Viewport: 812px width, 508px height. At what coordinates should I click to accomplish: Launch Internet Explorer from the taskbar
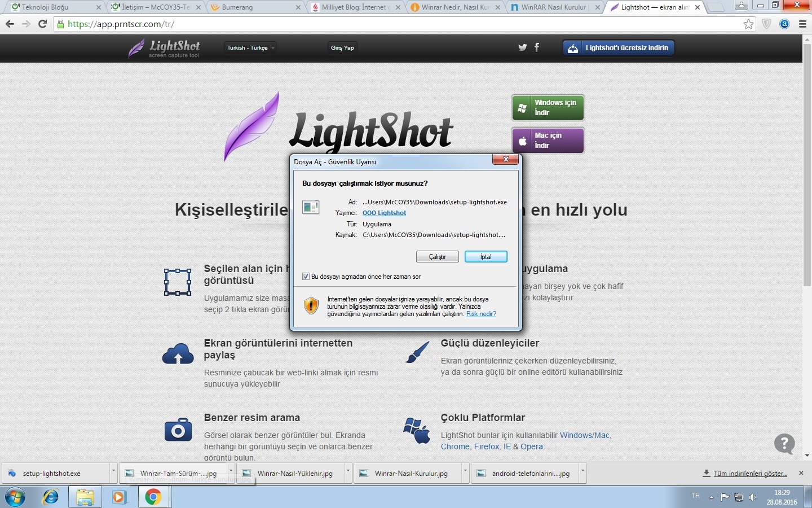pyautogui.click(x=51, y=497)
